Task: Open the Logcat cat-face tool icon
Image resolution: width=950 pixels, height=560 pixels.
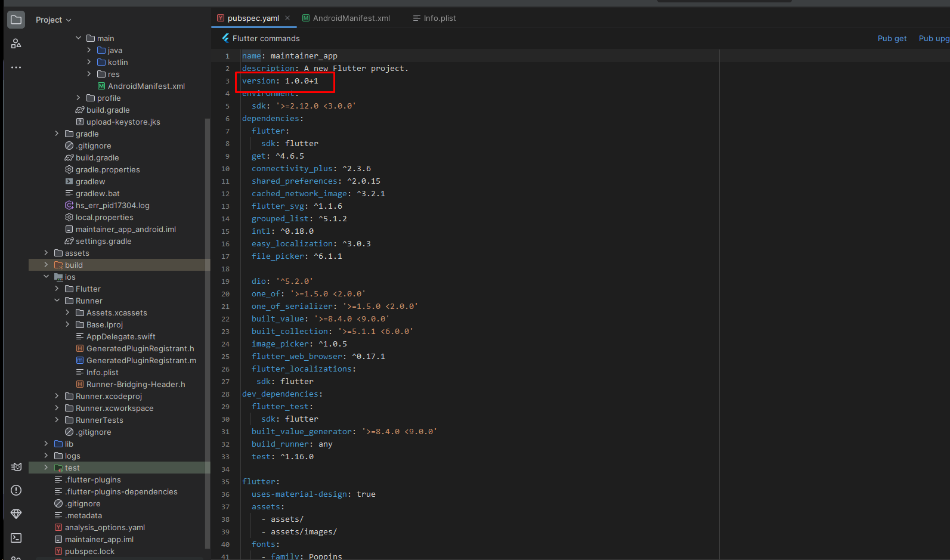Action: 16,467
